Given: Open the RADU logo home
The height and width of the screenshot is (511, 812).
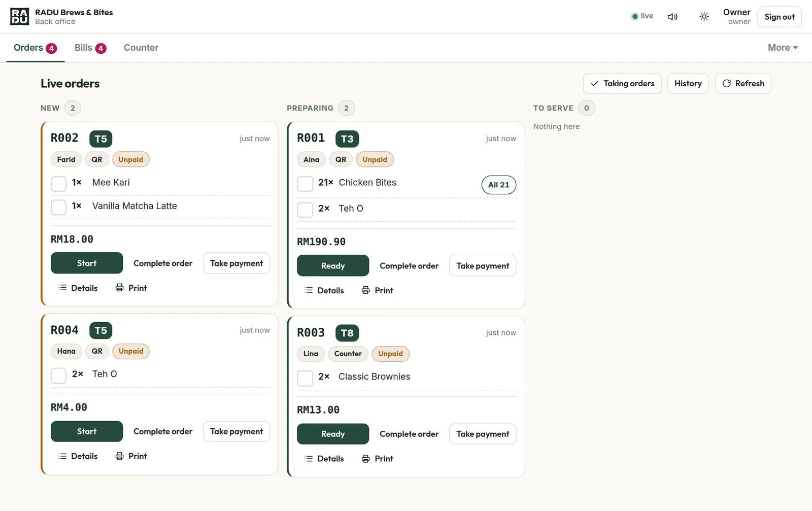Looking at the screenshot, I should [20, 17].
